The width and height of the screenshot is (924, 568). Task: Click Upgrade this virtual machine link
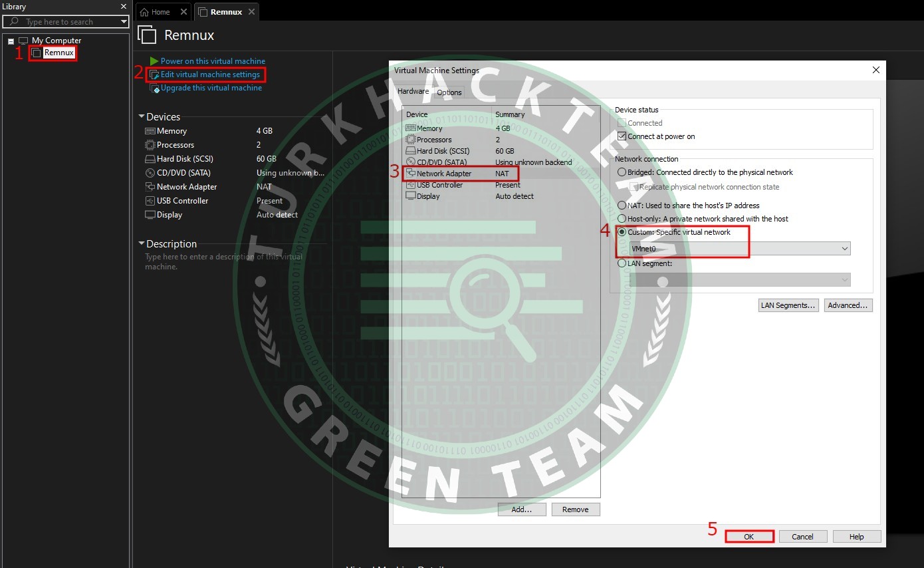coord(211,88)
